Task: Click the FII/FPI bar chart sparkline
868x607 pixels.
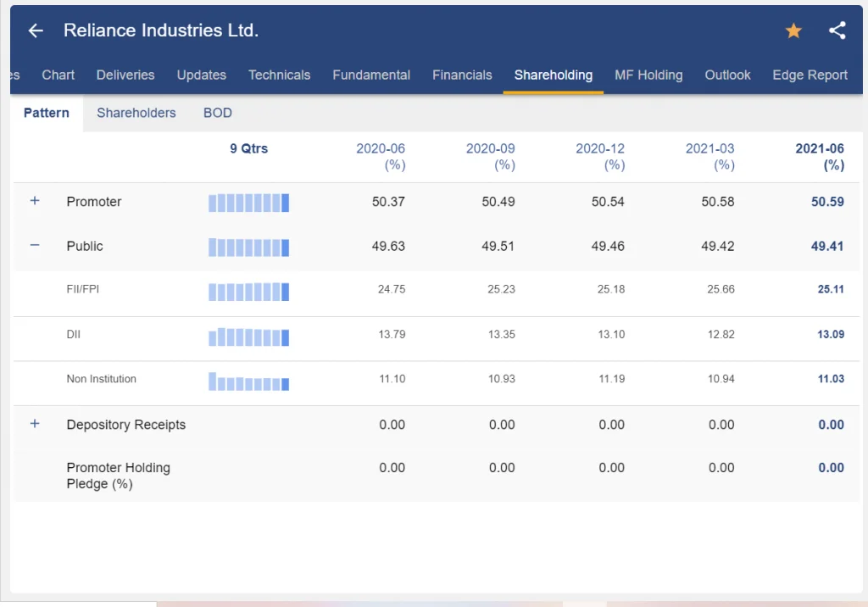Action: tap(248, 292)
